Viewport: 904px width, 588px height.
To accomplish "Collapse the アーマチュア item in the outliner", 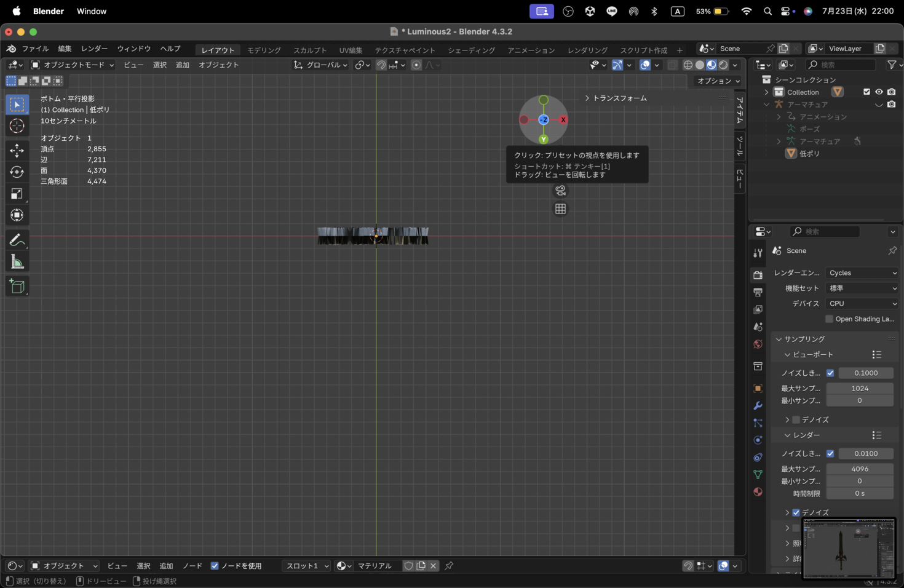I will [766, 104].
